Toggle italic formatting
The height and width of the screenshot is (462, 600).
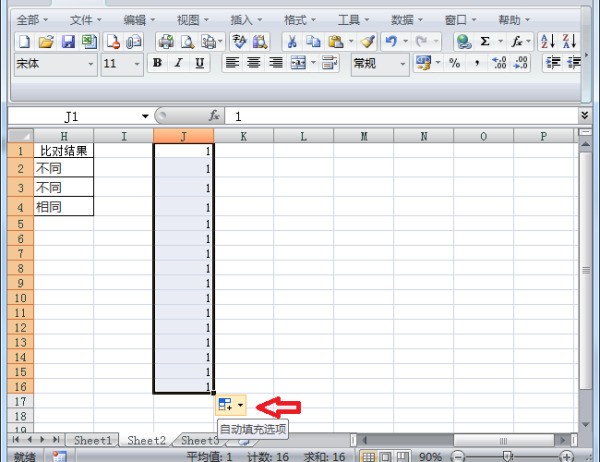[x=179, y=63]
